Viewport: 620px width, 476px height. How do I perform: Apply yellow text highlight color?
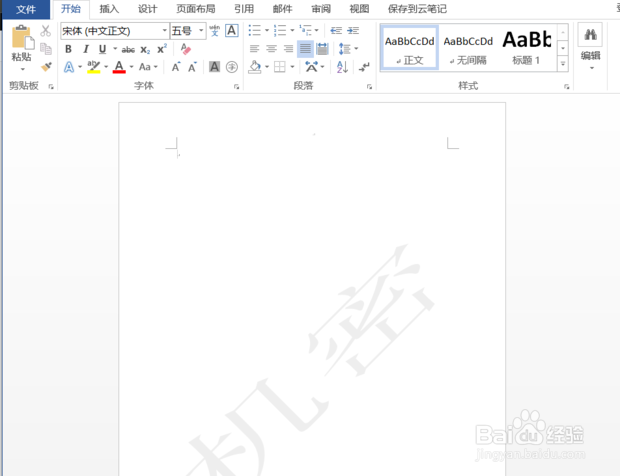click(94, 67)
